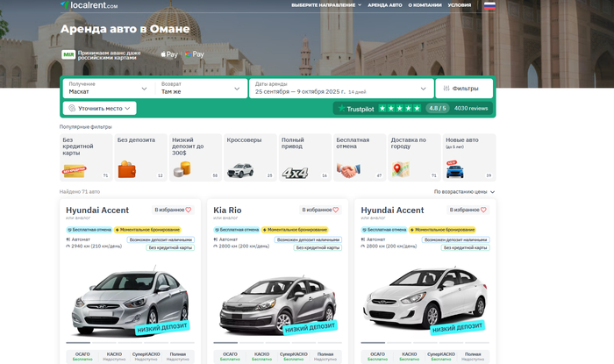This screenshot has height=364, width=614.
Task: Click the wallet icon on 'Без депозита' filter
Action: [x=128, y=169]
